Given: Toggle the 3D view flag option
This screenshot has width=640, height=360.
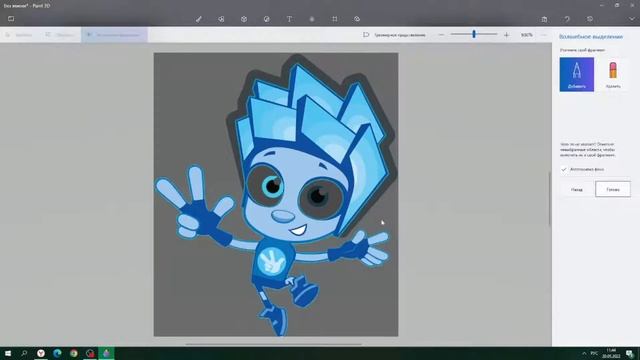Looking at the screenshot, I should [394, 35].
